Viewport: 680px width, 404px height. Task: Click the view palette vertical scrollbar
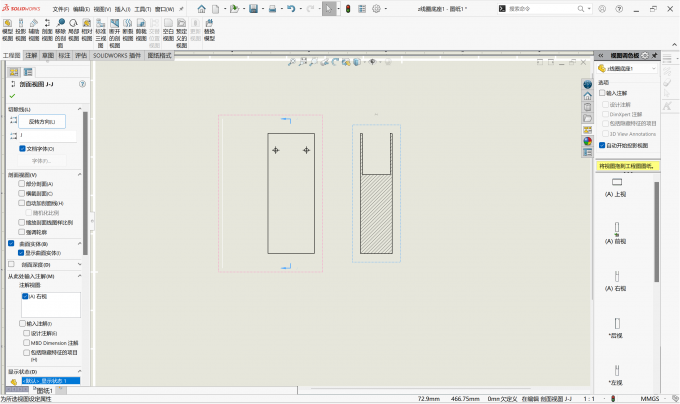657,232
